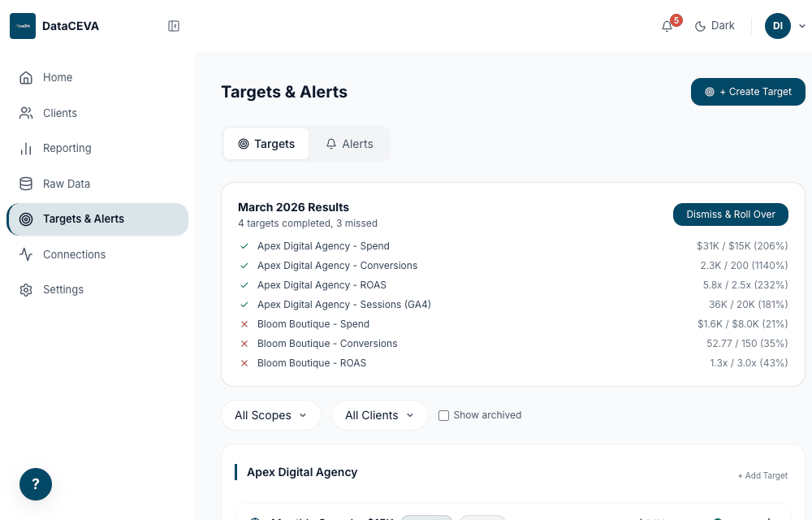Click the March 2026 Results heading

pyautogui.click(x=294, y=207)
